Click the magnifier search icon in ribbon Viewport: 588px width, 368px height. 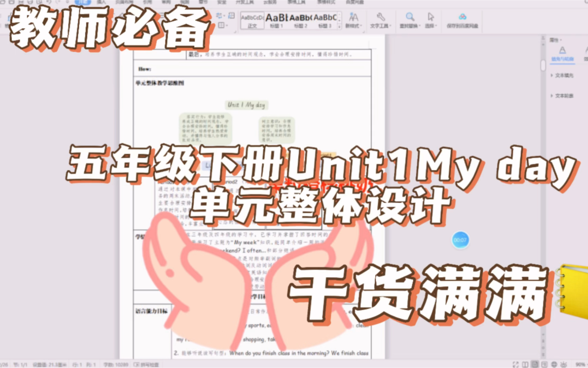(x=410, y=17)
